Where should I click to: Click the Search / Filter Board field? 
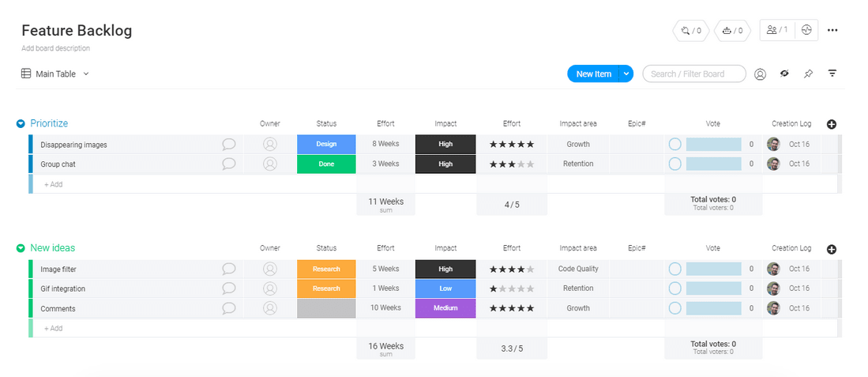click(x=694, y=74)
